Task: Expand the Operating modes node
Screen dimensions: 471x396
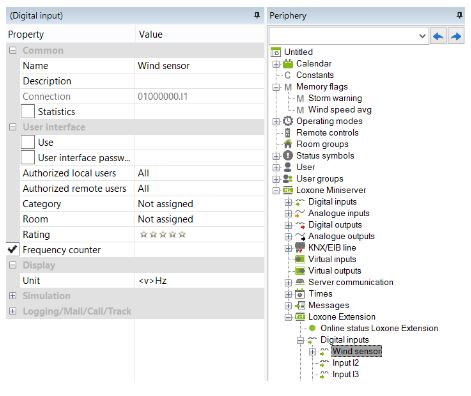Action: (x=276, y=121)
